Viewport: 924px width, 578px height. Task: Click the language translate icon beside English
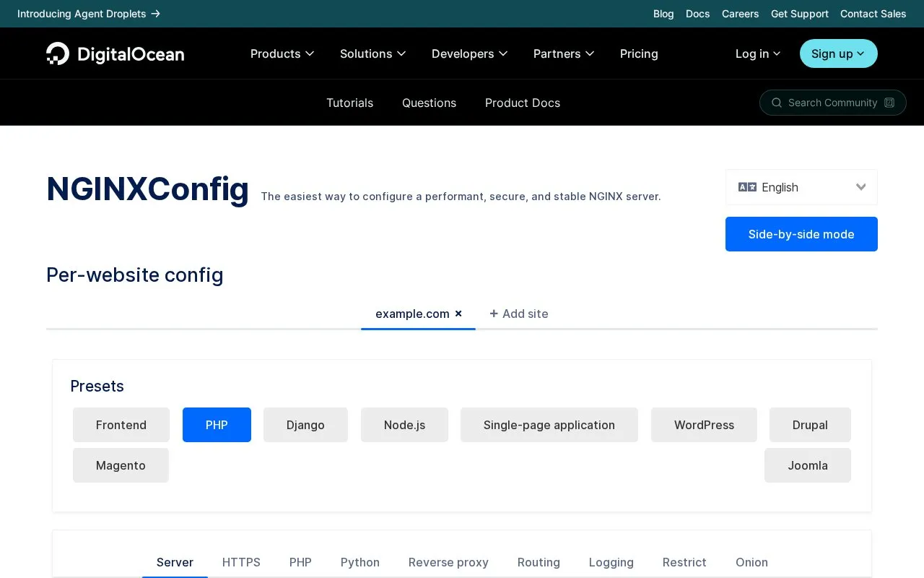click(x=747, y=187)
